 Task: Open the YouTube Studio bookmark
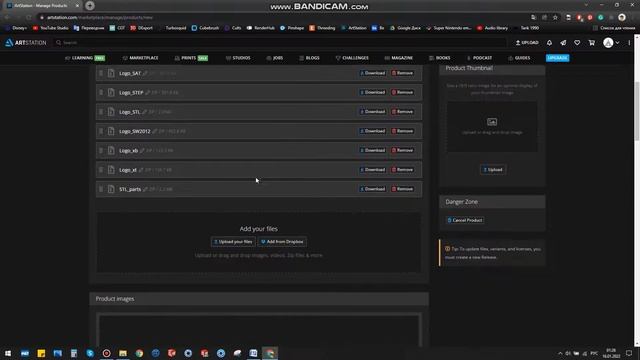pos(51,28)
